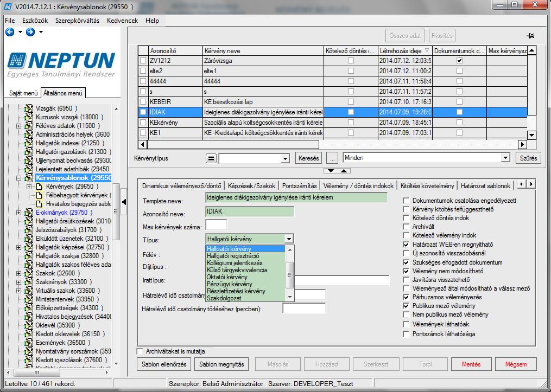
Task: Collapse the Kérvénysablonok tree node
Action: pos(19,178)
